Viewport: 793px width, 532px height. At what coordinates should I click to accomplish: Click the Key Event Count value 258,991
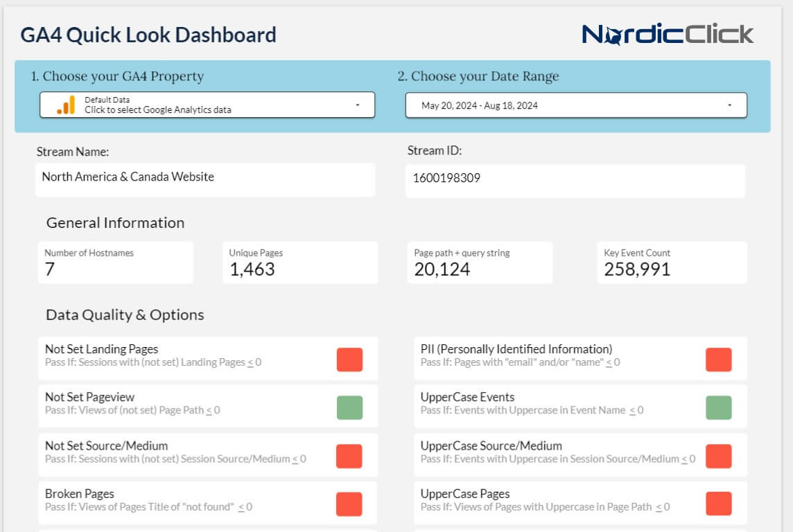coord(637,269)
